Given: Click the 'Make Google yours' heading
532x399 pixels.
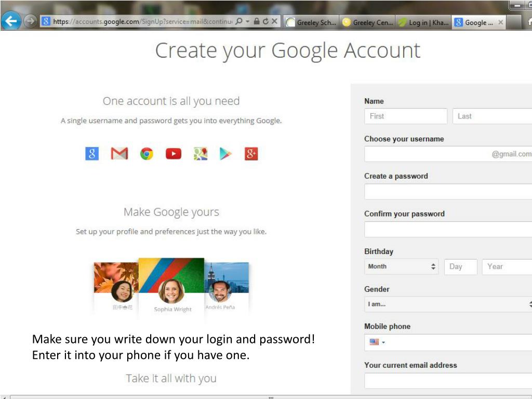Looking at the screenshot, I should [x=171, y=212].
